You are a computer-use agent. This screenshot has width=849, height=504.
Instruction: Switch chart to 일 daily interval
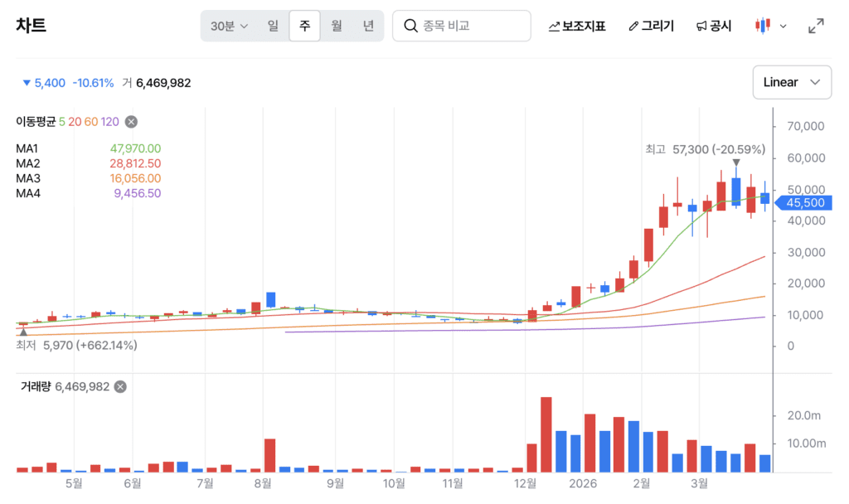273,26
